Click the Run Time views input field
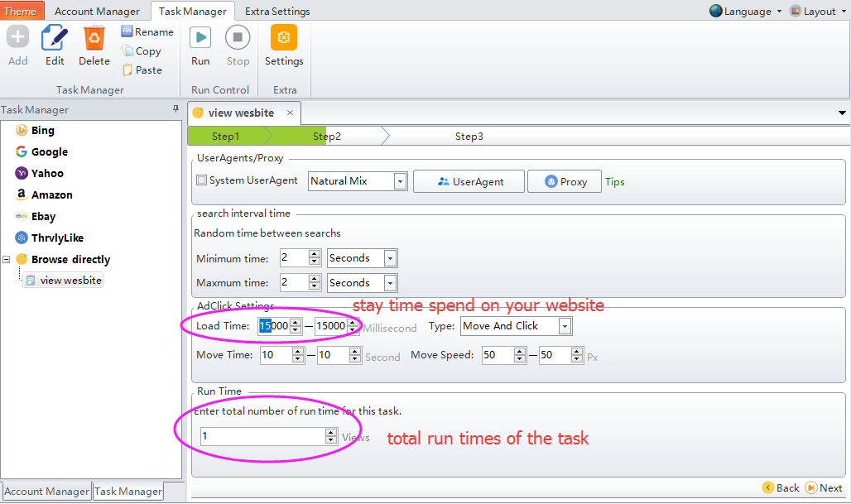Image resolution: width=851 pixels, height=504 pixels. click(x=262, y=436)
